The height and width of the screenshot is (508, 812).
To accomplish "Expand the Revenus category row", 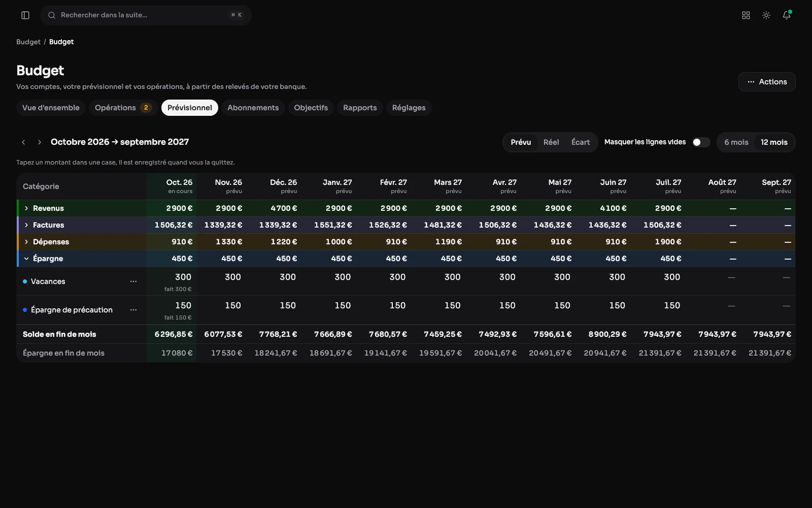I will [x=26, y=208].
